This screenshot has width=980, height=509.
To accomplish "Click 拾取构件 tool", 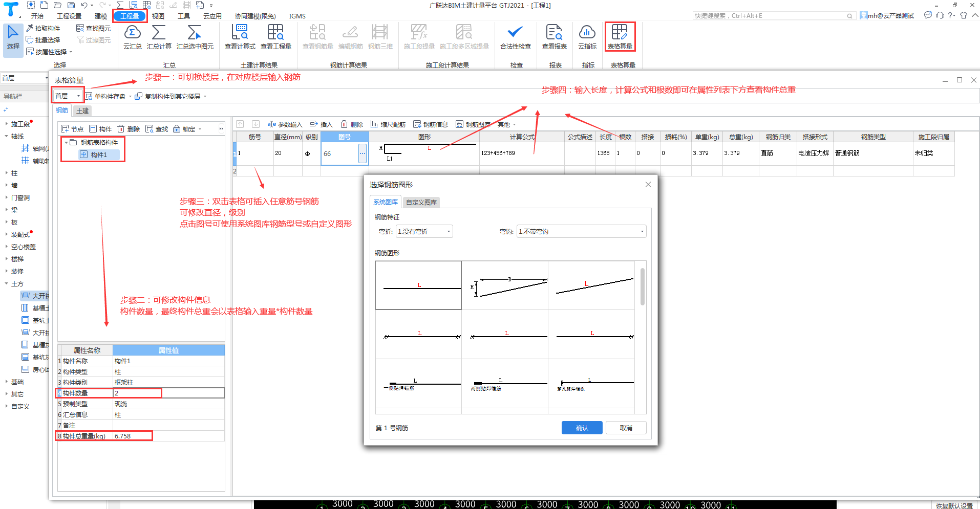I will click(43, 28).
